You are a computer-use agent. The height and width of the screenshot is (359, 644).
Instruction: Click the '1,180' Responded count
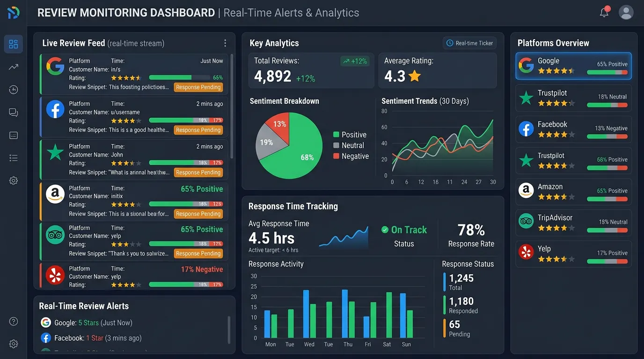click(461, 302)
